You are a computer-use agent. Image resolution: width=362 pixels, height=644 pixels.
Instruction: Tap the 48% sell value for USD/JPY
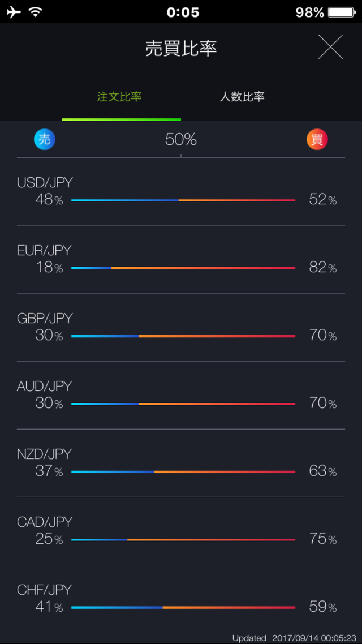[x=49, y=200]
